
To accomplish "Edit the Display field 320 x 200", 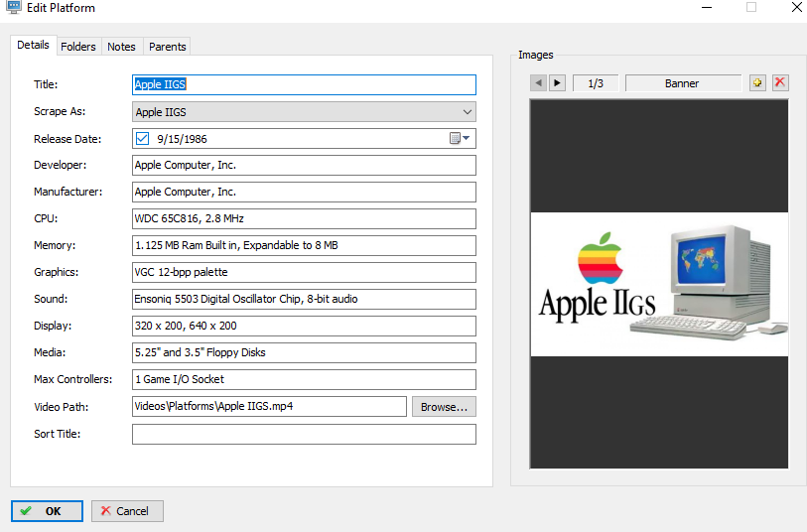I will [304, 326].
